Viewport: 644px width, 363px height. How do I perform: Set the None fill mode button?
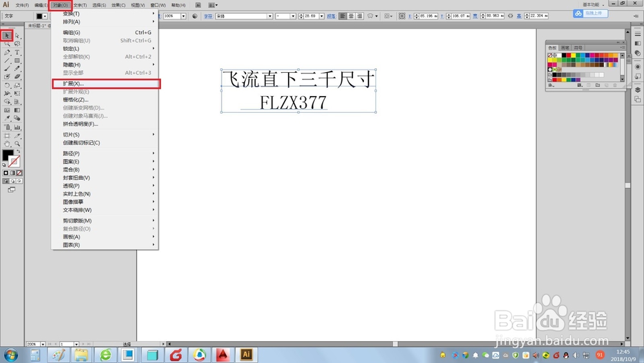(19, 173)
